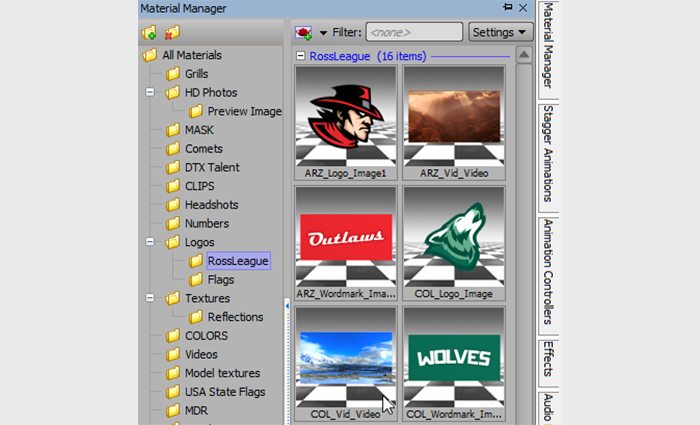The height and width of the screenshot is (425, 700).
Task: Click the Filter text field
Action: coord(412,32)
